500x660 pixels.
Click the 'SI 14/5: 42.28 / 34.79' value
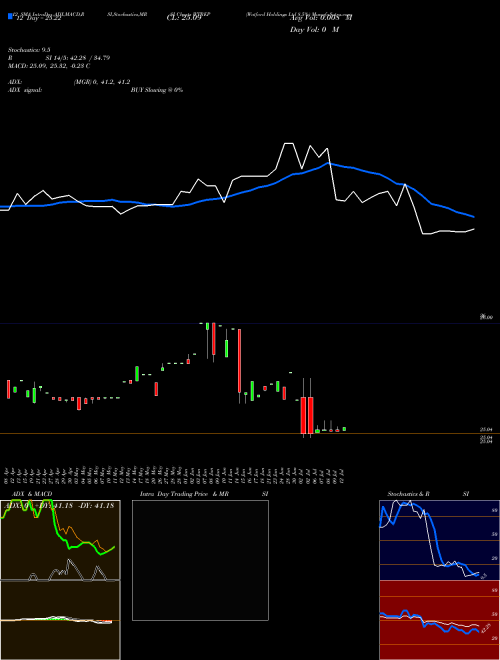pyautogui.click(x=78, y=58)
